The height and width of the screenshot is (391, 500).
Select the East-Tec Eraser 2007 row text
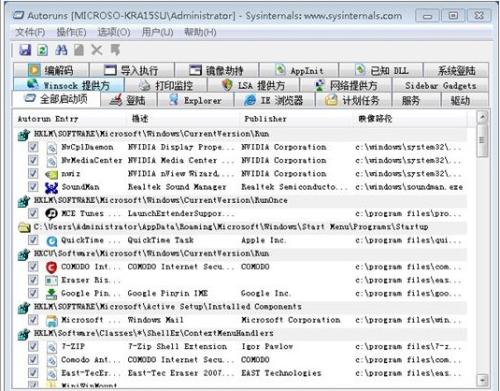[180, 373]
